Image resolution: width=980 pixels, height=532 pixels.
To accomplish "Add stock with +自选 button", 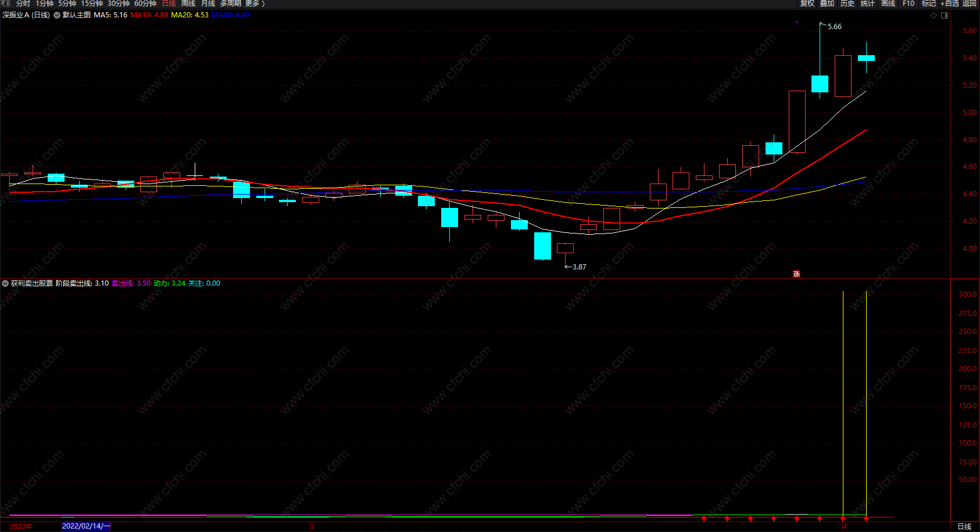I will click(950, 3).
